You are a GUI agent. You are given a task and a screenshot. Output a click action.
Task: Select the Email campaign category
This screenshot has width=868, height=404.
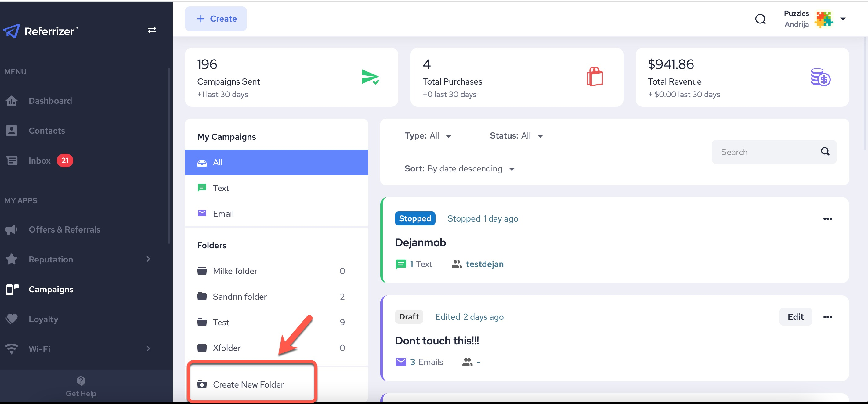pos(223,213)
